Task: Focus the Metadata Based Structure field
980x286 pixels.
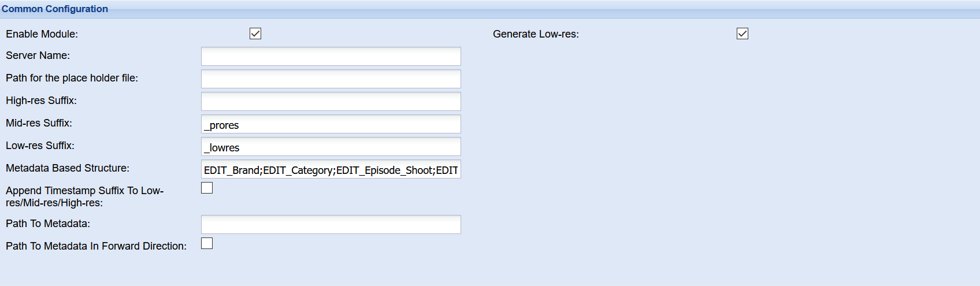Action: [331, 169]
